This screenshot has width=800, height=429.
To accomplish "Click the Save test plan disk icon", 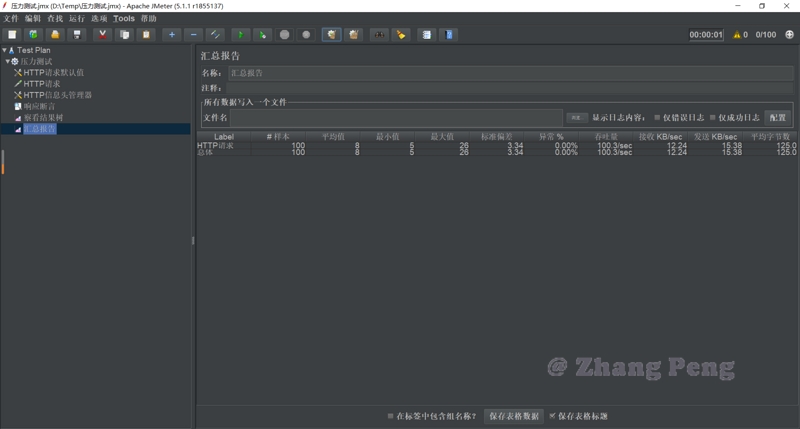I will 77,35.
